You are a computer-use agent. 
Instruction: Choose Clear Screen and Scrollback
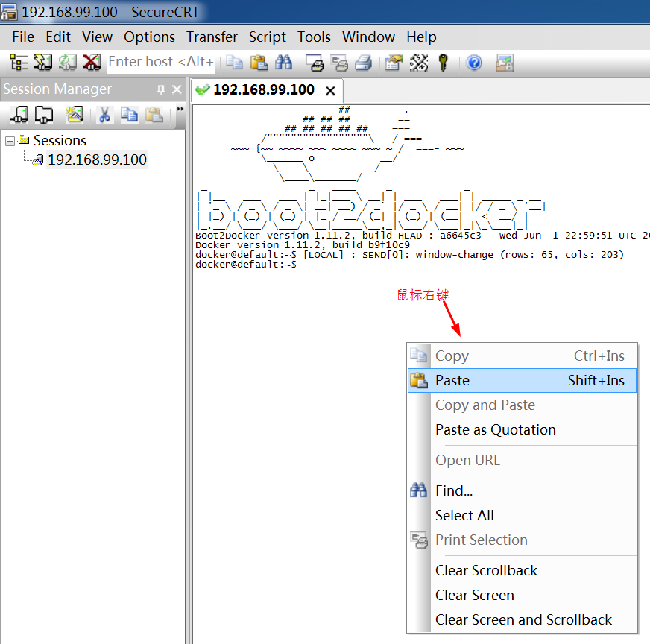click(x=522, y=620)
